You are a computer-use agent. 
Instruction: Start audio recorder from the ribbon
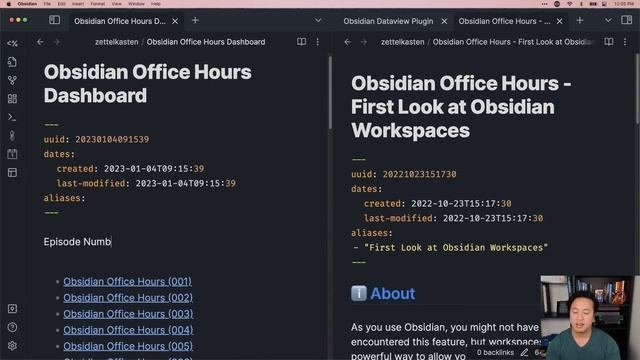click(12, 136)
